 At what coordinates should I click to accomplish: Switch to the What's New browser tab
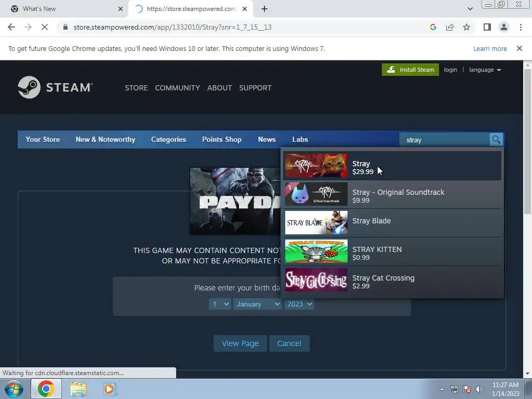click(x=64, y=9)
